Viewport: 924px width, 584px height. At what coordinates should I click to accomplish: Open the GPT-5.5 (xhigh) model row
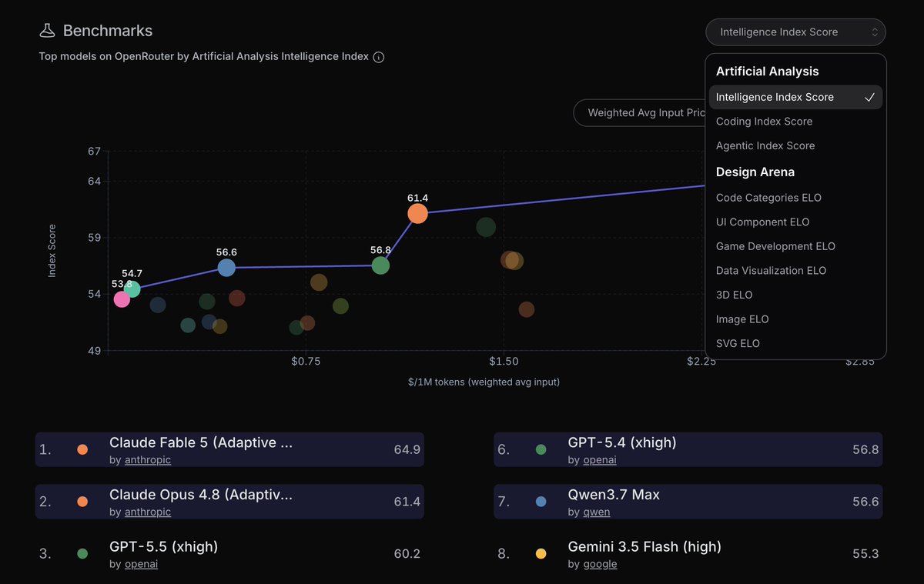229,554
